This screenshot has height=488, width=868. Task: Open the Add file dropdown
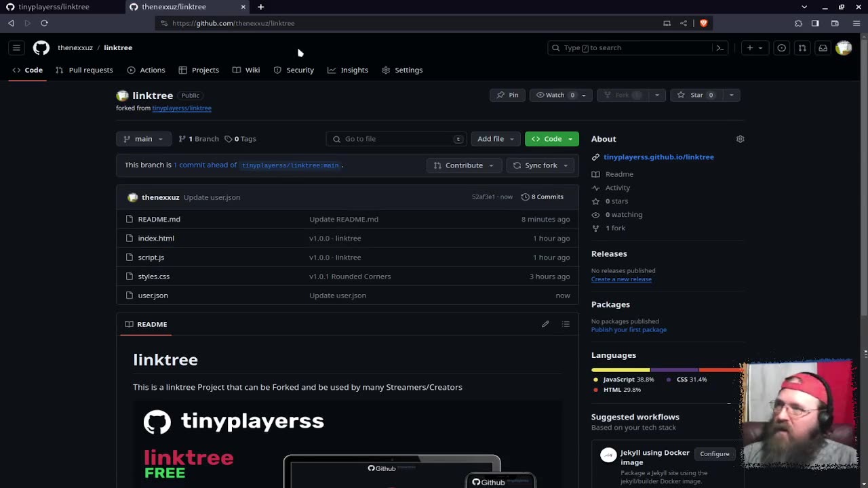(496, 139)
